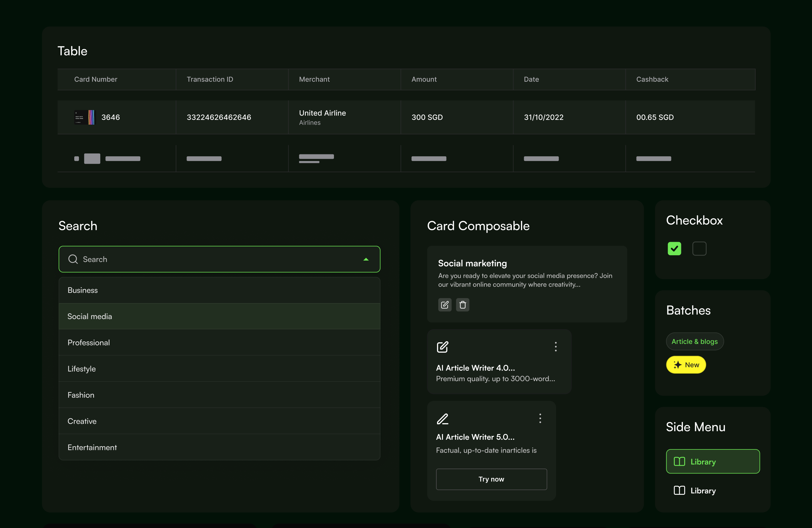Check the empty checkbox next to the green one
This screenshot has height=528, width=812.
(699, 249)
